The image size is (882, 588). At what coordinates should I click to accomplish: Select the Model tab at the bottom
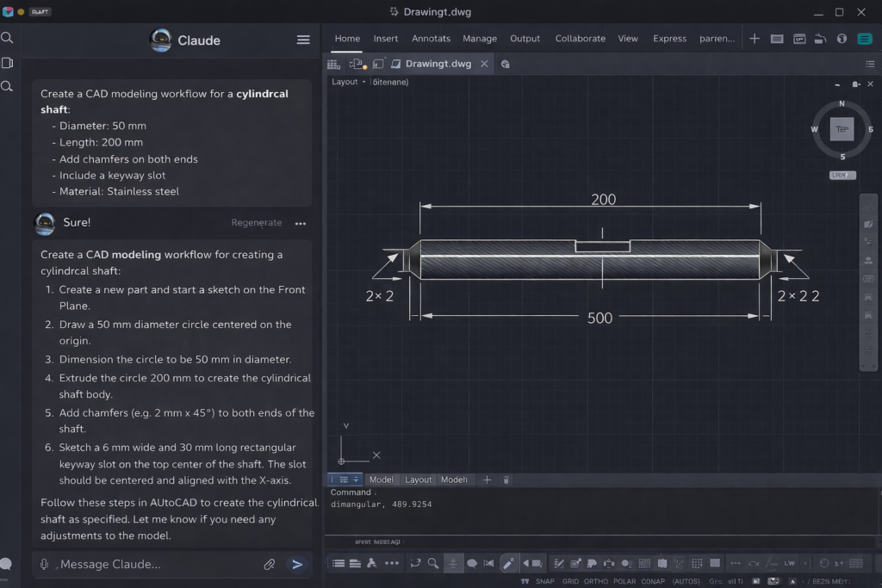coord(382,480)
